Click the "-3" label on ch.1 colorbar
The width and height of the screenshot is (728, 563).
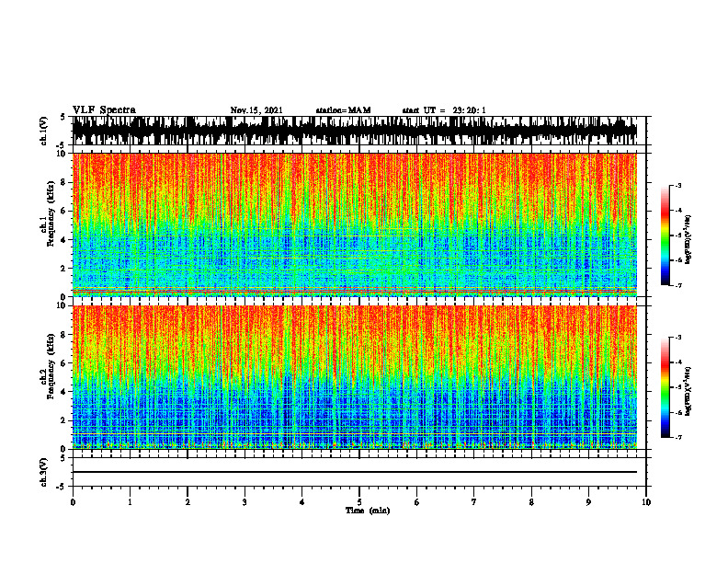pos(678,185)
